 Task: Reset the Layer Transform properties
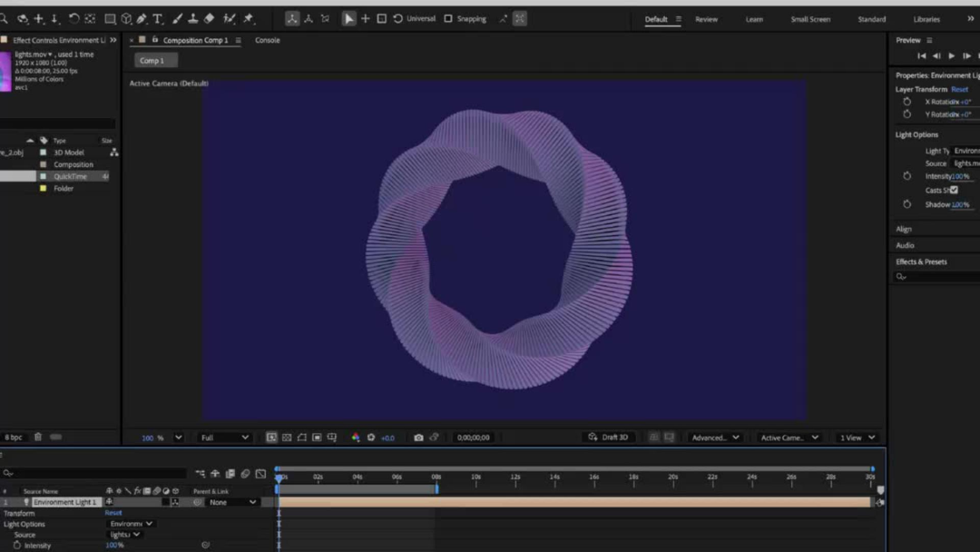(x=960, y=89)
